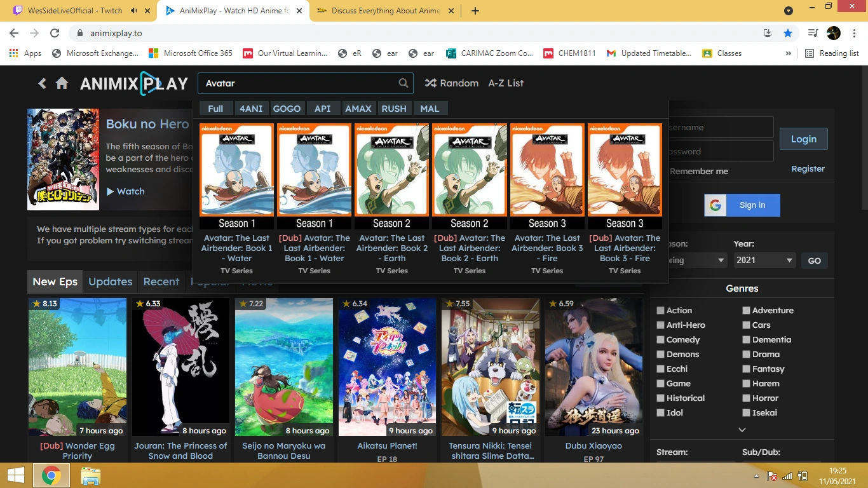868x488 pixels.
Task: Open the Year 2021 dropdown
Action: pyautogui.click(x=764, y=260)
